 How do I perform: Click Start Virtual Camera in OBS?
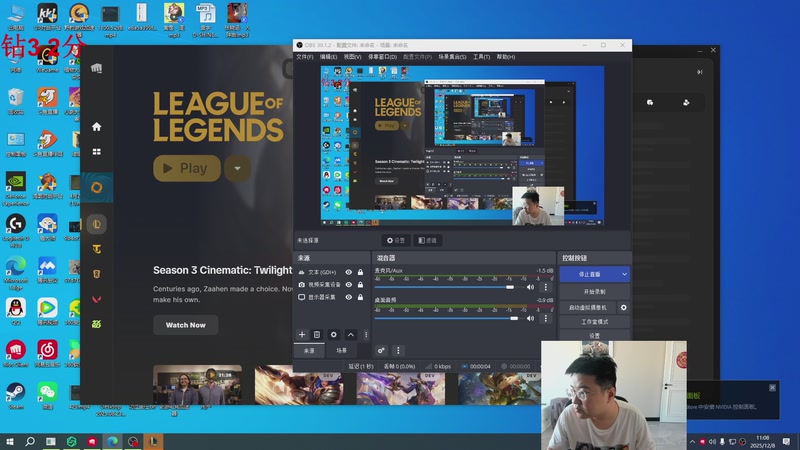coord(588,308)
